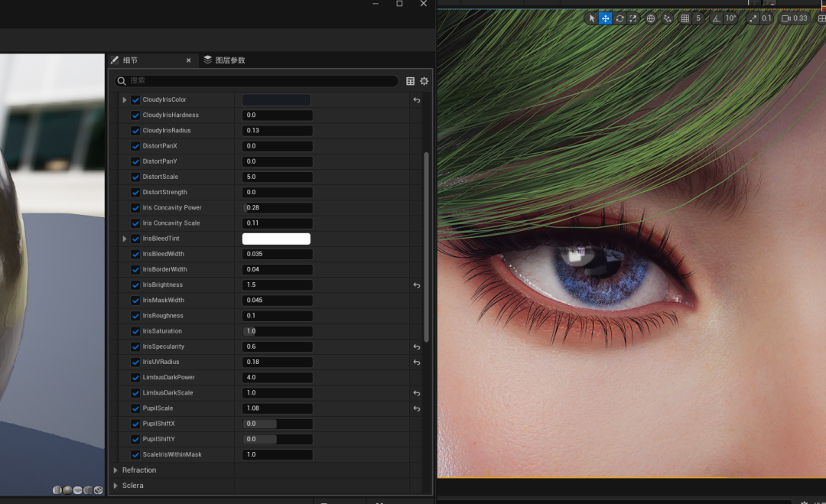Toggle world/local coordinate system globe
This screenshot has width=826, height=504.
click(651, 18)
